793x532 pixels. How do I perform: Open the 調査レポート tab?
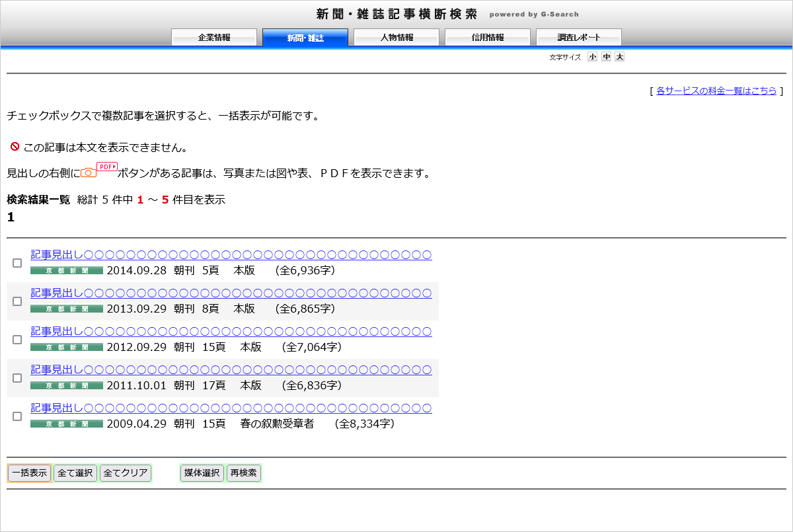579,38
